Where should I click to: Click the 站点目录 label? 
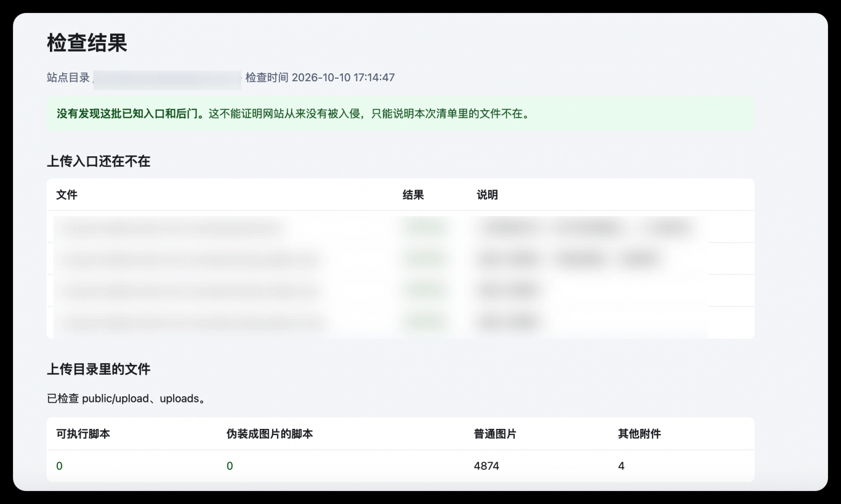click(x=68, y=78)
